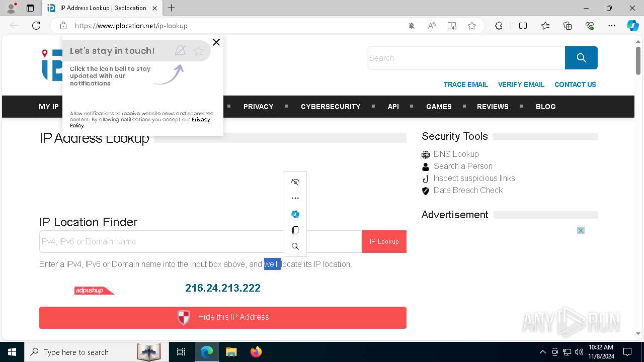644x362 pixels.
Task: Click the Hide this IP Address button
Action: [x=223, y=317]
